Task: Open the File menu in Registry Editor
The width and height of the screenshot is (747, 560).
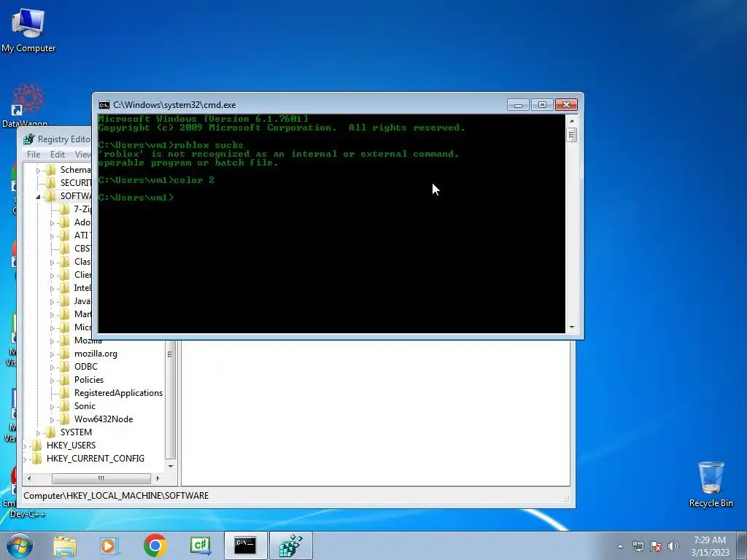Action: 34,155
